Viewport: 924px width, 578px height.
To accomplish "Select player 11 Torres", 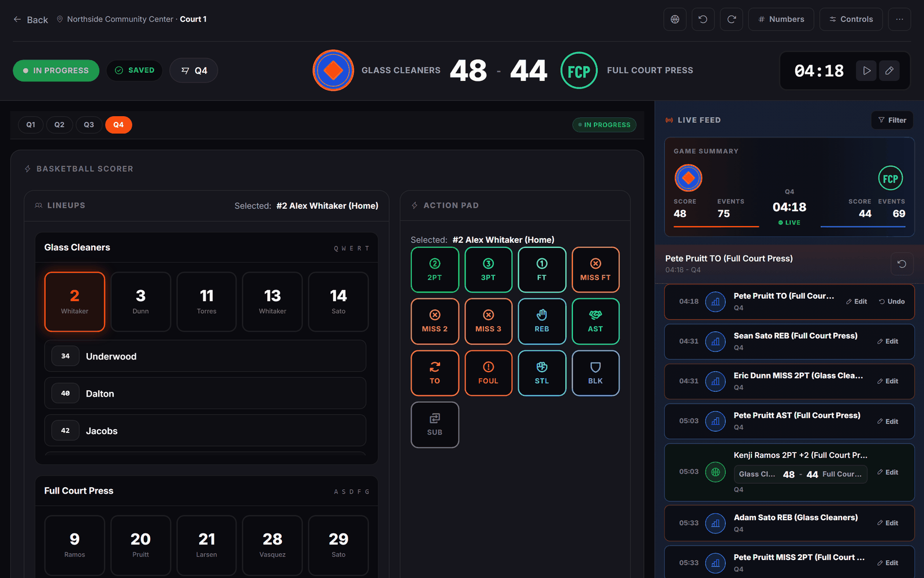I will pos(207,302).
